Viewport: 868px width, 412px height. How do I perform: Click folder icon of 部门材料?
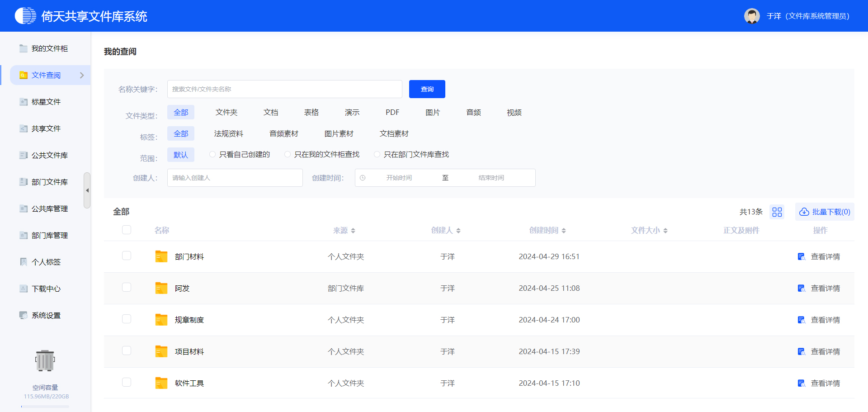point(161,256)
